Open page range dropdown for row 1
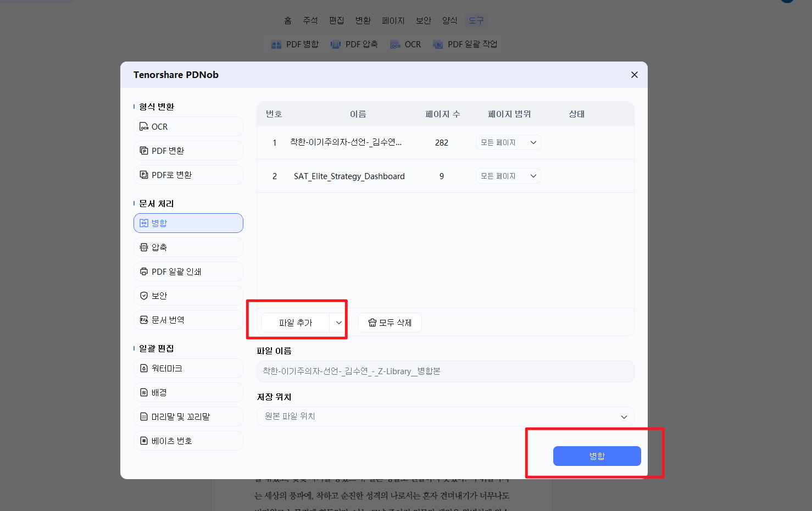The height and width of the screenshot is (511, 812). tap(509, 142)
